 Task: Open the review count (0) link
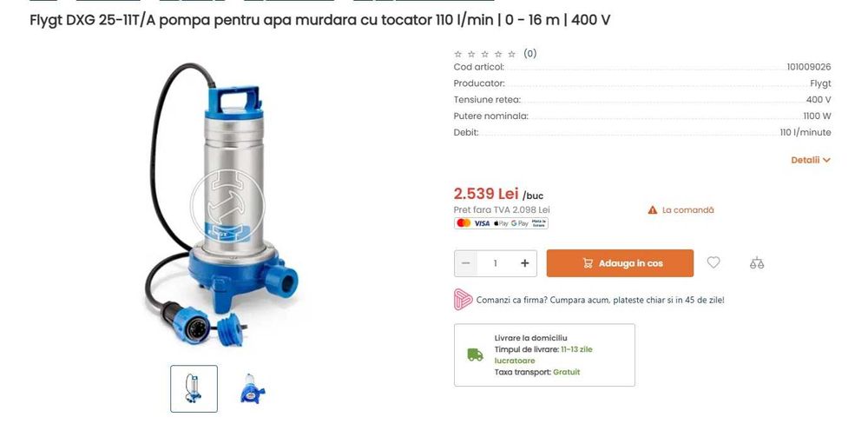529,54
